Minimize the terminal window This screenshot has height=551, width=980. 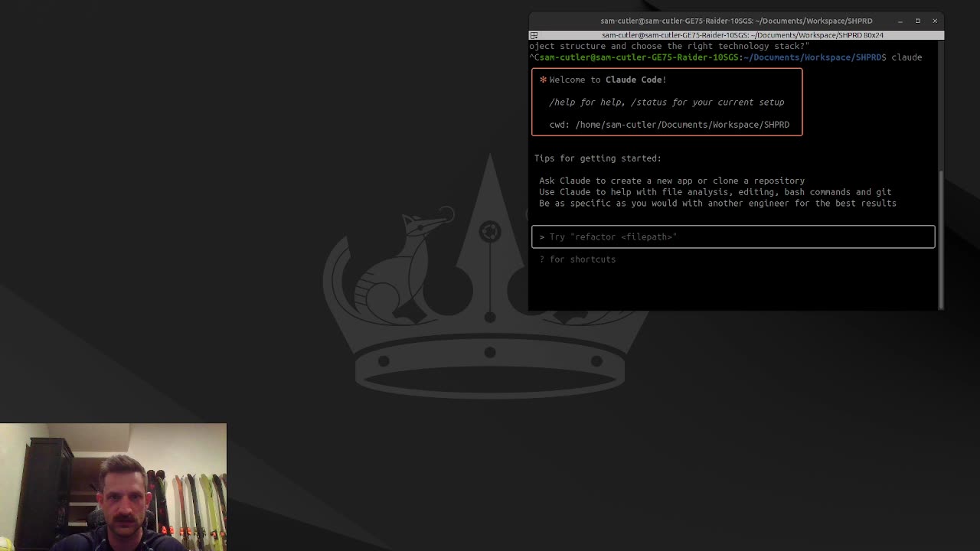coord(900,21)
